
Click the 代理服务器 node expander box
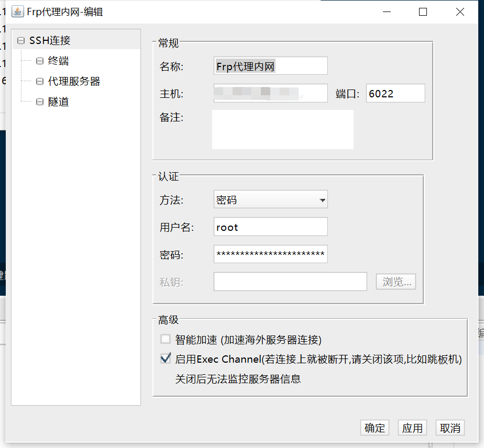tap(40, 82)
